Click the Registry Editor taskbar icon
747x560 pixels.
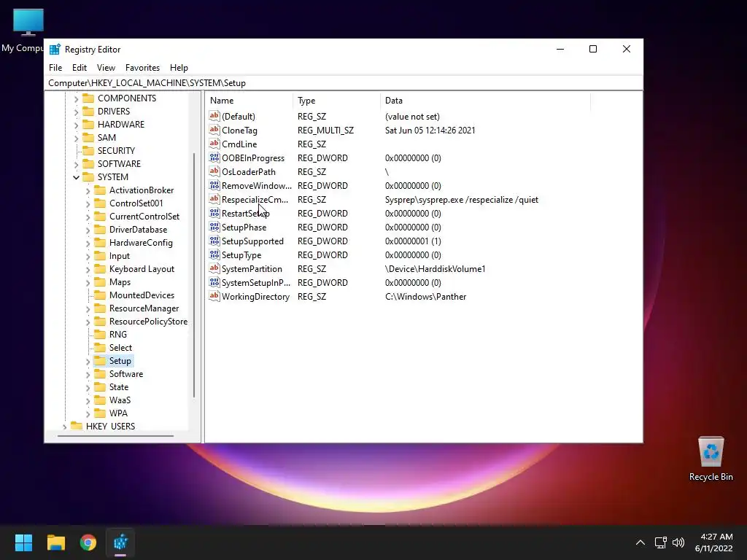[x=120, y=542]
